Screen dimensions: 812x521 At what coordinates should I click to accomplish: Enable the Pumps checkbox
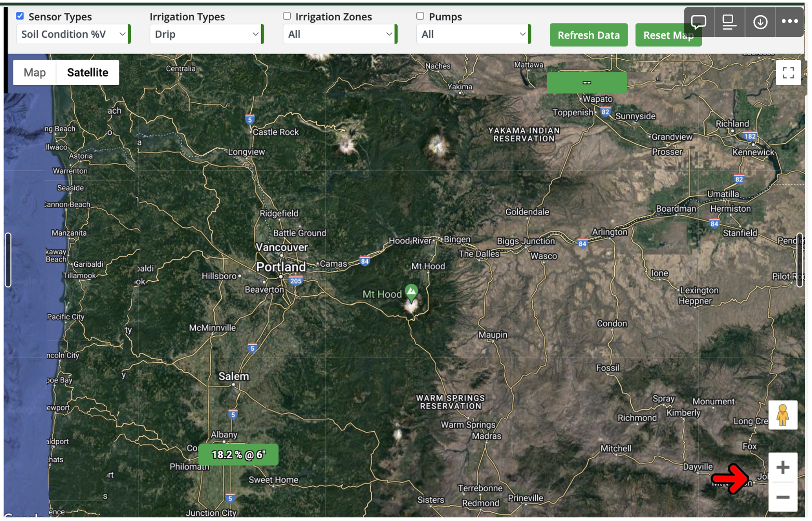coord(420,16)
